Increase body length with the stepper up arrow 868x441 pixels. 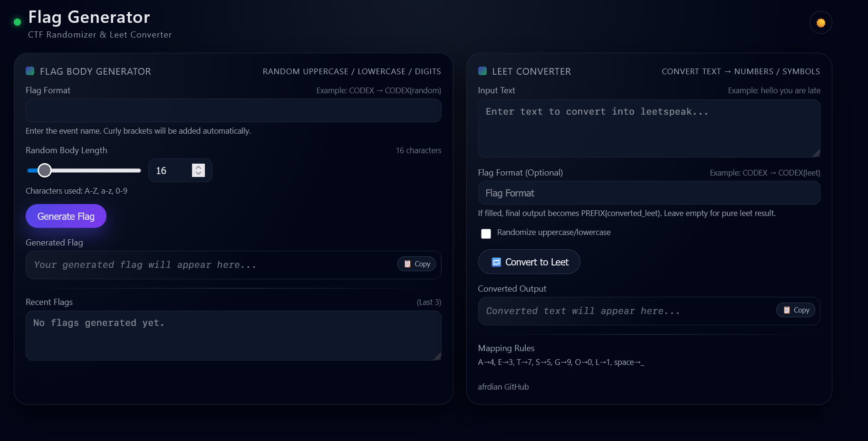coord(198,167)
